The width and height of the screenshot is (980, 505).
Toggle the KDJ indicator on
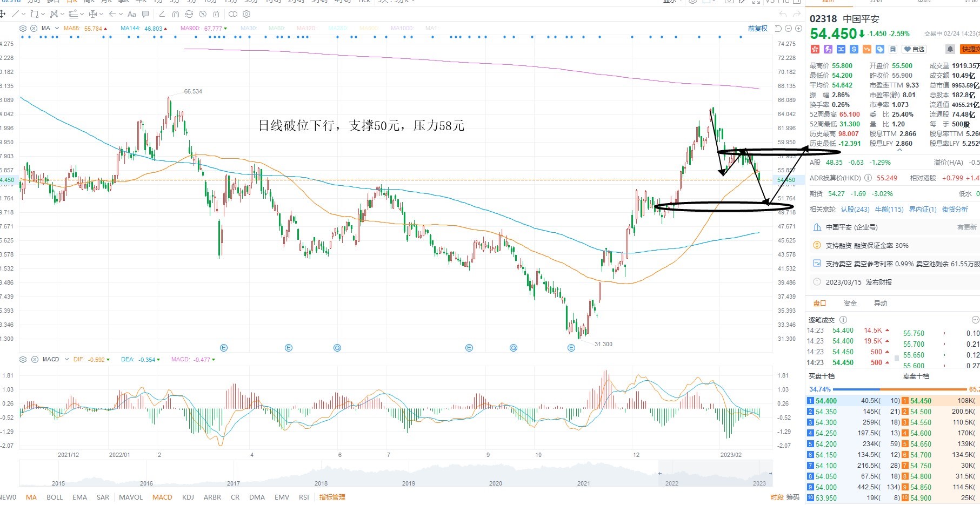tap(188, 497)
